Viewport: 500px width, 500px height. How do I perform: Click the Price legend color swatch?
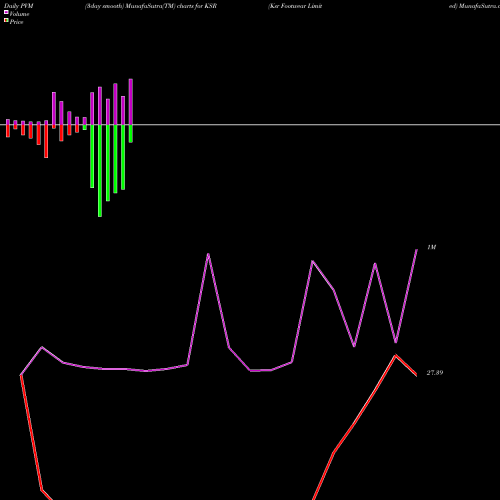(x=6, y=20)
